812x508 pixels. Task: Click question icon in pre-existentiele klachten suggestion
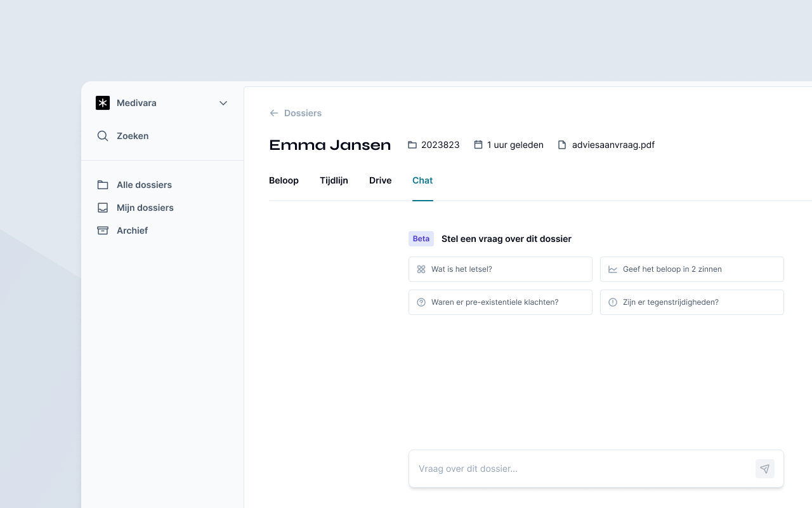pyautogui.click(x=421, y=302)
